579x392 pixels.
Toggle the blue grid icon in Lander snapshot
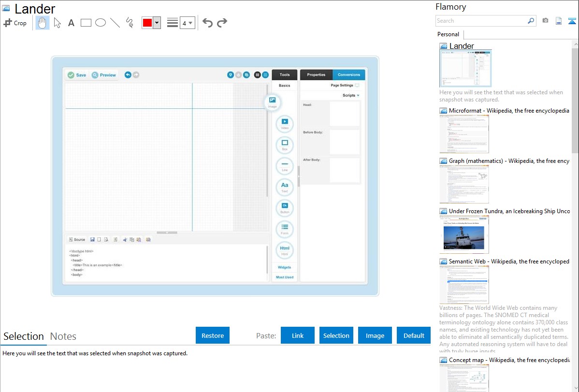pos(265,75)
